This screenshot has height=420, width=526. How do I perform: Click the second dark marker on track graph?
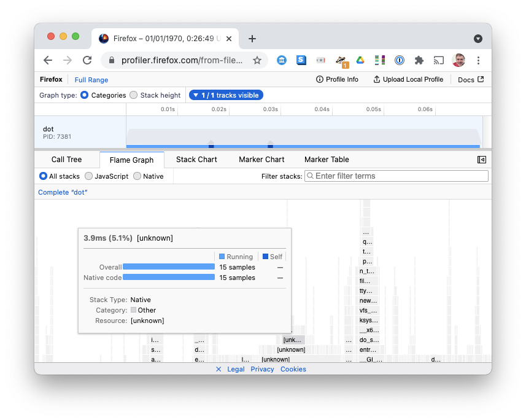pos(271,146)
